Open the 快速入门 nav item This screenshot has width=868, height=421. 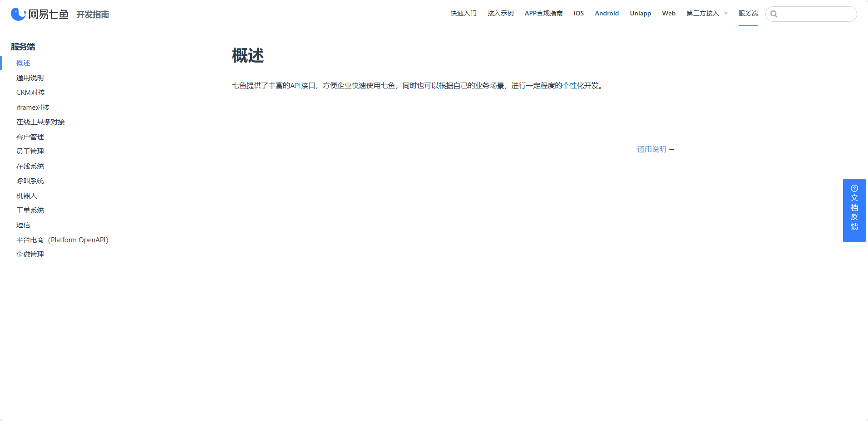463,13
